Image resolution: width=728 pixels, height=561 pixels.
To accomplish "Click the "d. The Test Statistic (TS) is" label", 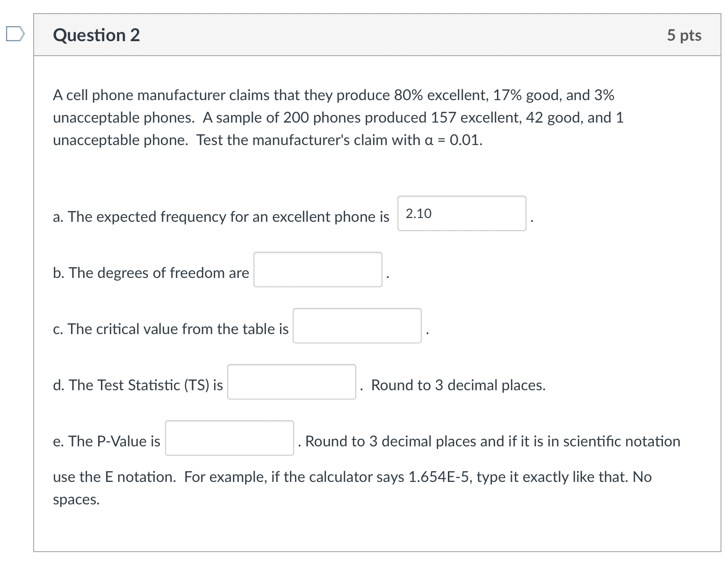I will click(138, 386).
